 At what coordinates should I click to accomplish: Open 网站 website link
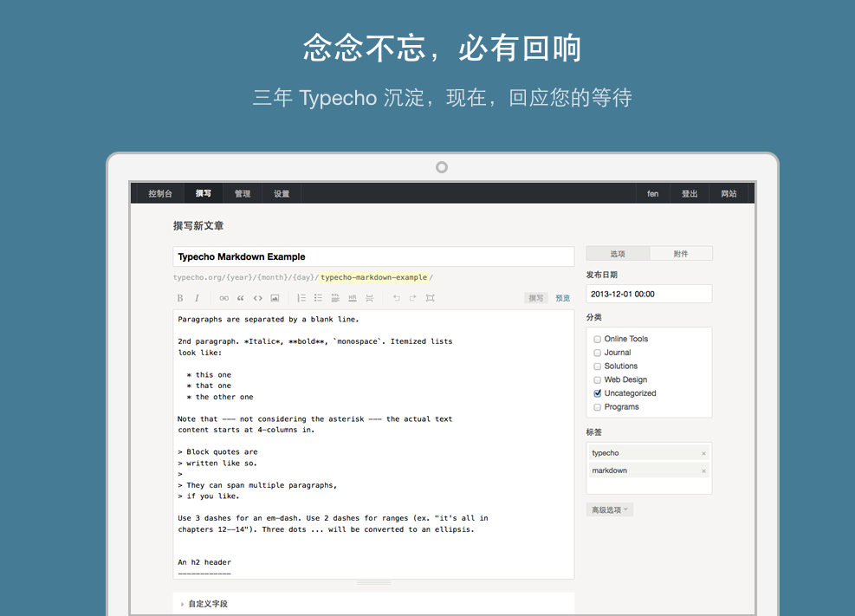click(x=729, y=193)
